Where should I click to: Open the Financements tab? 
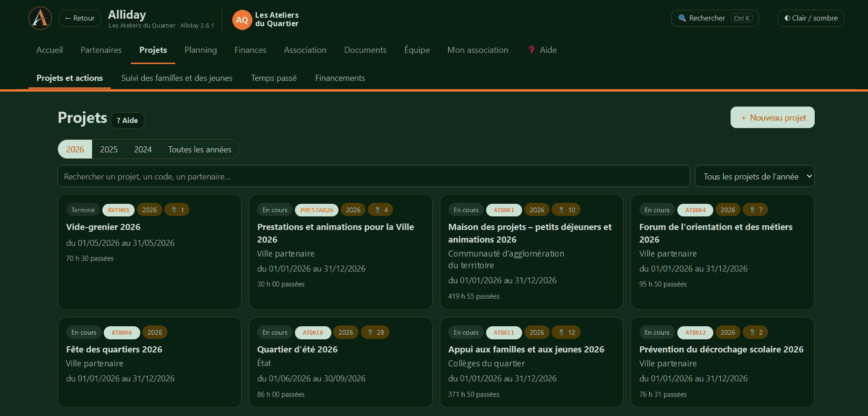340,78
